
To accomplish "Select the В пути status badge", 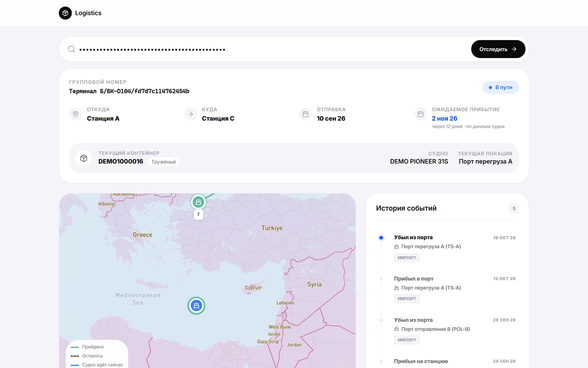I will coord(500,87).
